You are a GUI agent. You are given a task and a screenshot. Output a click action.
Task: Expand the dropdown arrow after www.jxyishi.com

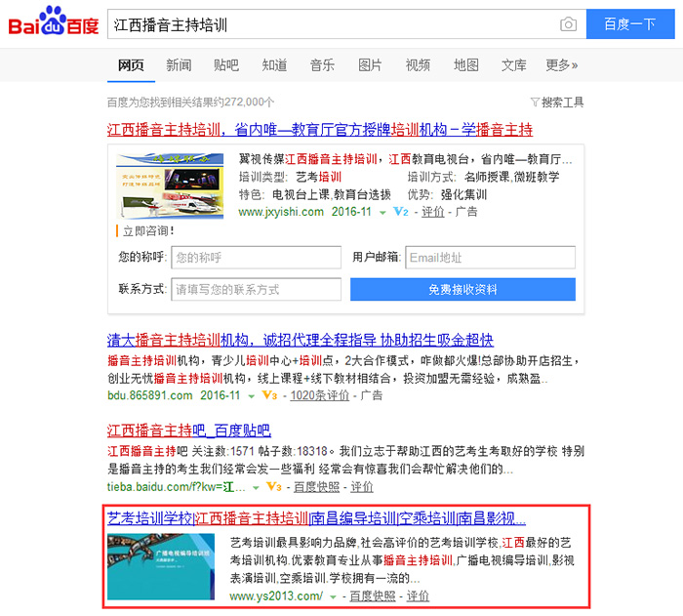pos(382,213)
